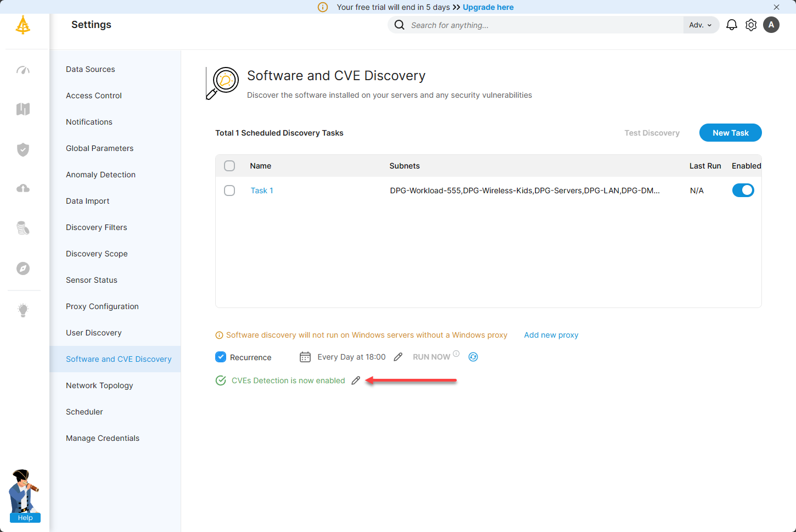Open Data Sources settings
The height and width of the screenshot is (532, 796).
coord(91,69)
